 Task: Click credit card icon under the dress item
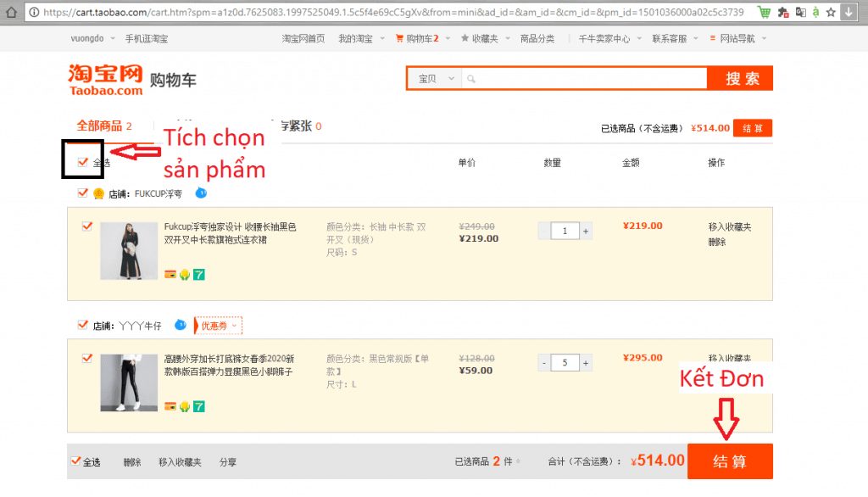tap(170, 274)
